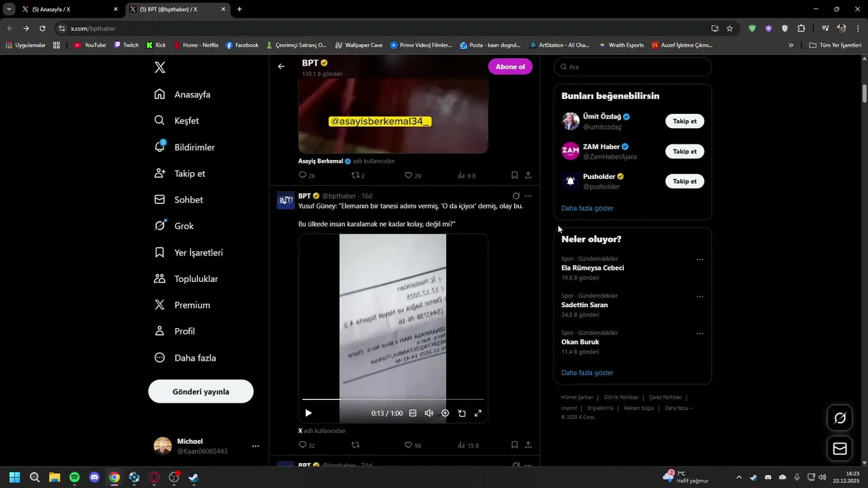The image size is (868, 488).
Task: Toggle captions on the video
Action: (x=413, y=413)
